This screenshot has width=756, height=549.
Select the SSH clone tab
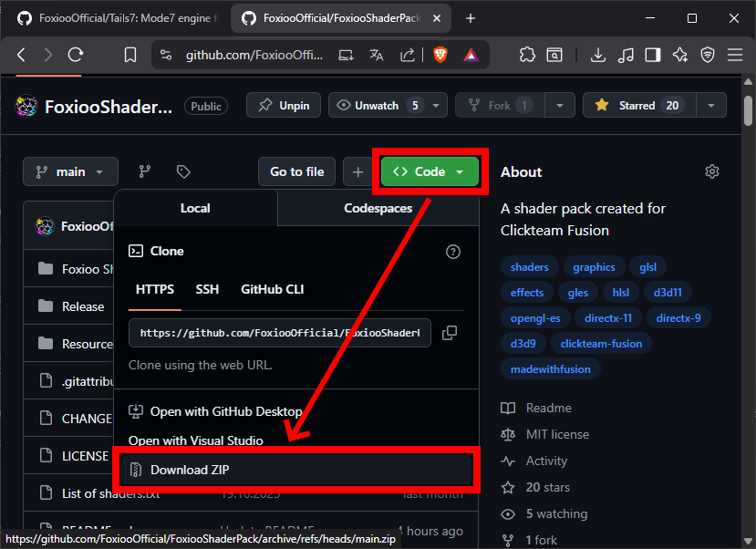[x=207, y=289]
